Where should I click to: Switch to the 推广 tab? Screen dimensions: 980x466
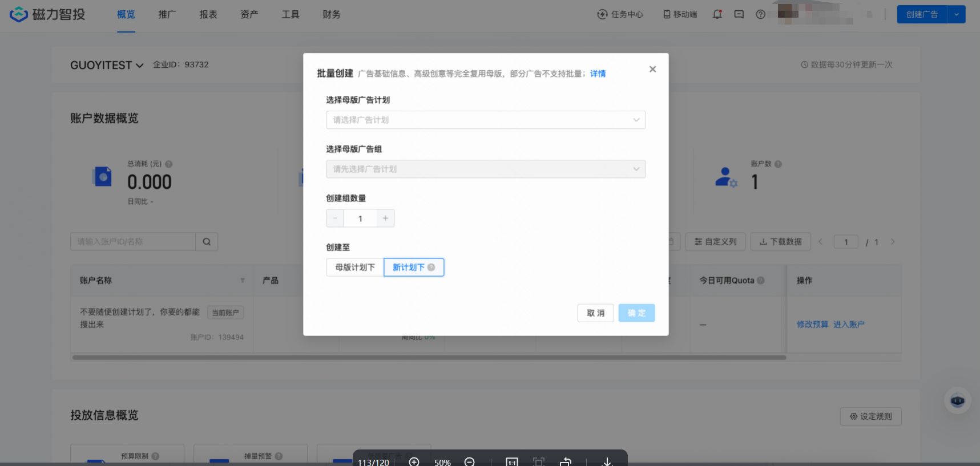click(167, 15)
